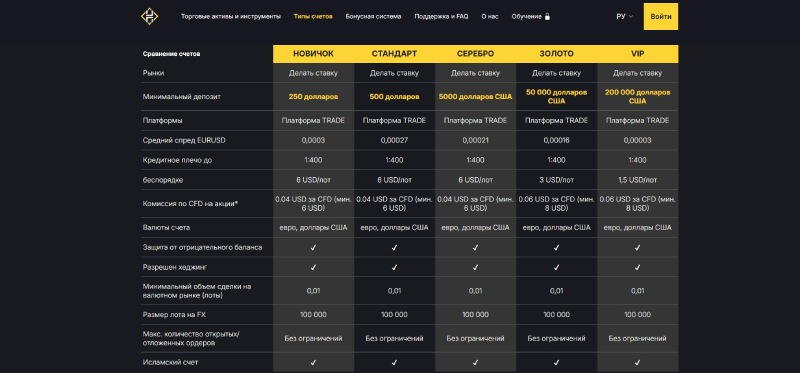Open Торговые активы и инструменты menu

(231, 16)
